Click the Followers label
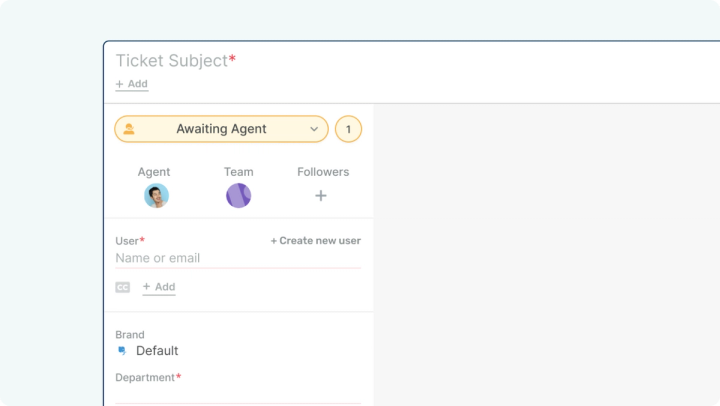This screenshot has height=406, width=720. coord(323,172)
